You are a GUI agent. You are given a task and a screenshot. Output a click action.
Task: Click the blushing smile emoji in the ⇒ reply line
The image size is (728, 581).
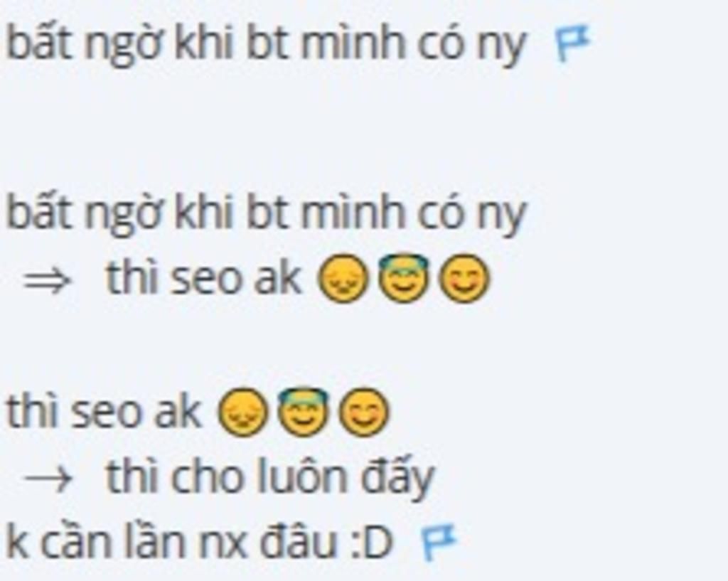pos(464,279)
